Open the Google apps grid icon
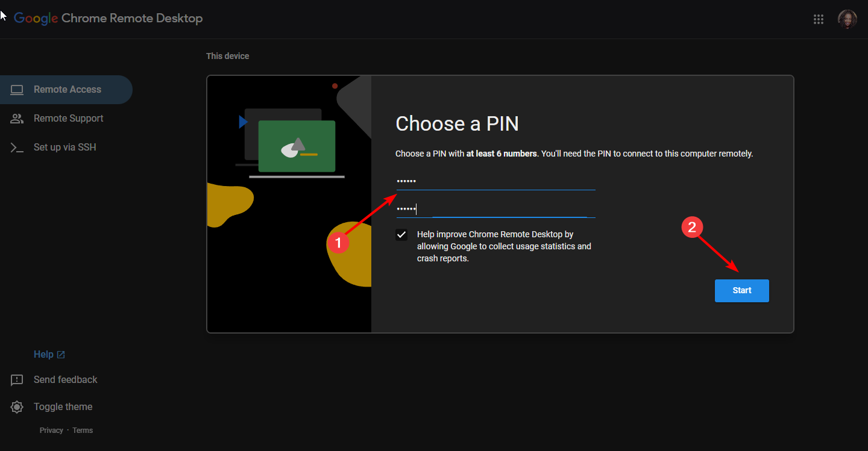Viewport: 868px width, 451px height. [x=818, y=19]
